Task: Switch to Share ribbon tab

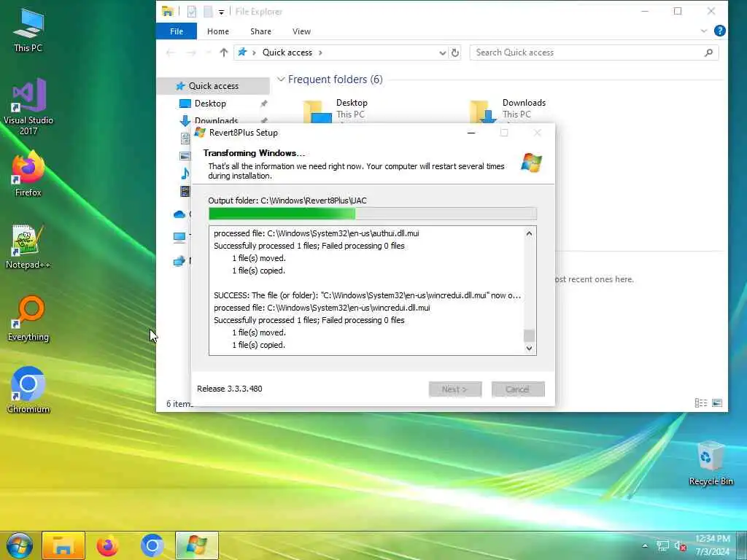Action: click(260, 31)
